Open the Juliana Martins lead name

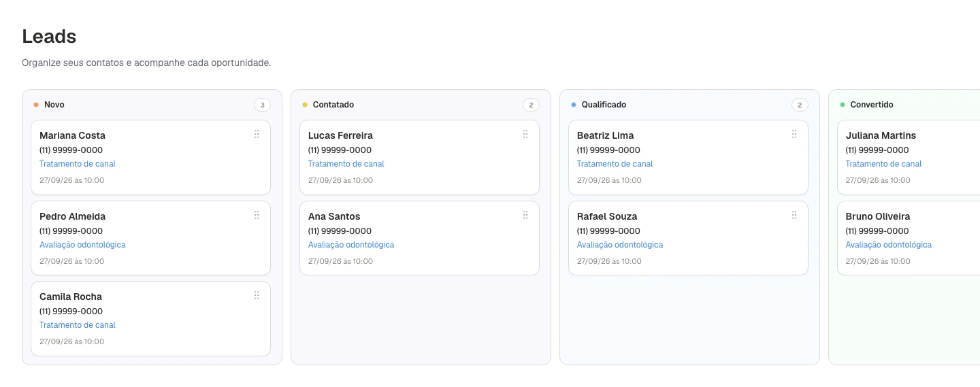coord(881,135)
